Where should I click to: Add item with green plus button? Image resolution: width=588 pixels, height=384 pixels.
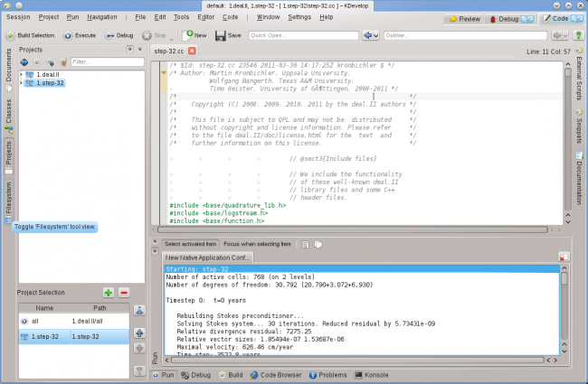point(109,293)
